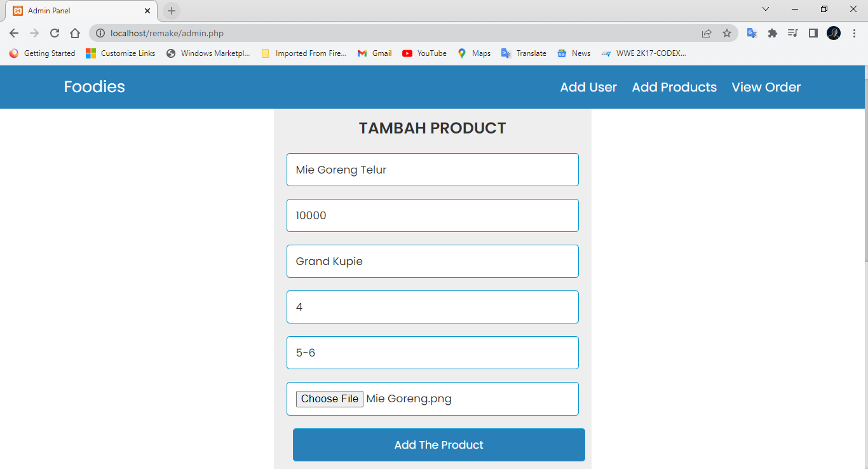Image resolution: width=868 pixels, height=469 pixels.
Task: Open the media control icon in toolbar
Action: pyautogui.click(x=792, y=33)
